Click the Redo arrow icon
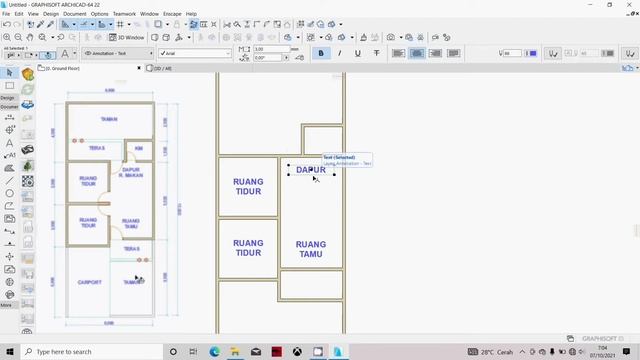Screen dimensions: 640x360 (x=17, y=24)
